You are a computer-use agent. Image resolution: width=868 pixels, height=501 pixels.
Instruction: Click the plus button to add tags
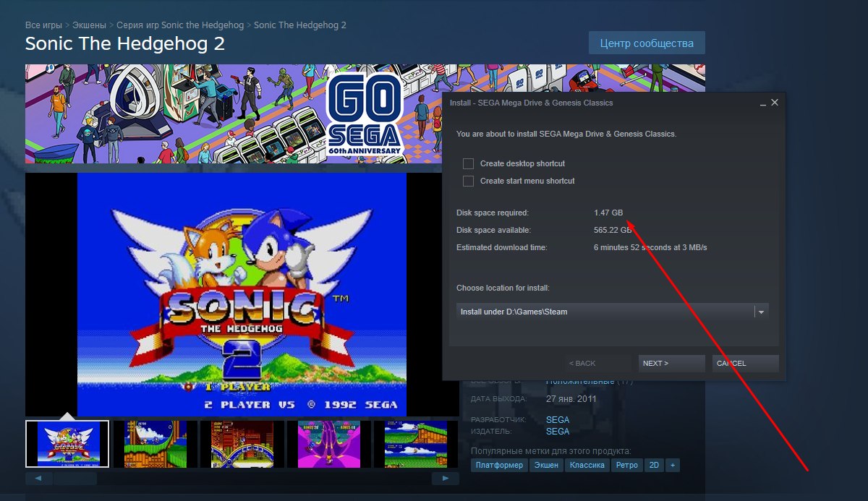pos(673,465)
